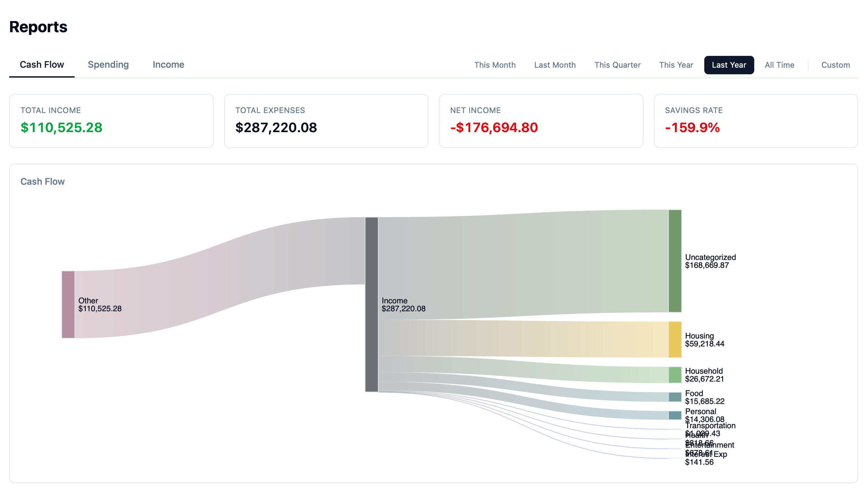Select the Cash Flow tab
The width and height of the screenshot is (868, 493).
click(x=42, y=65)
